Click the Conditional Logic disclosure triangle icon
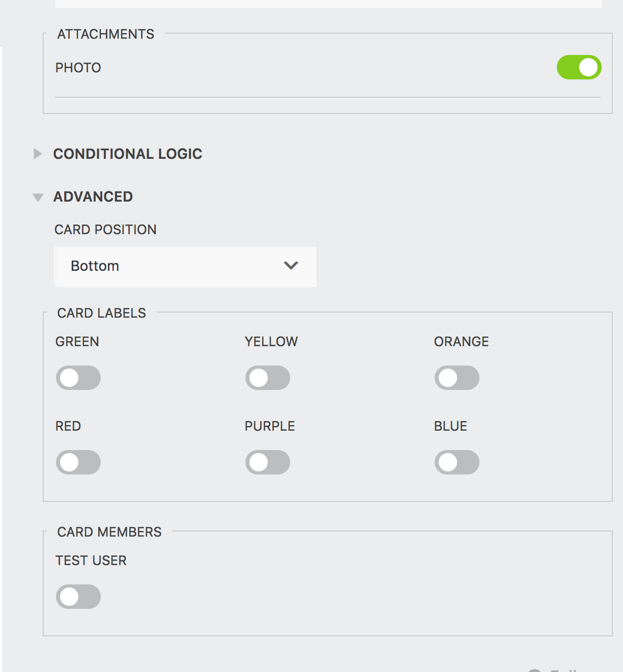 (38, 154)
